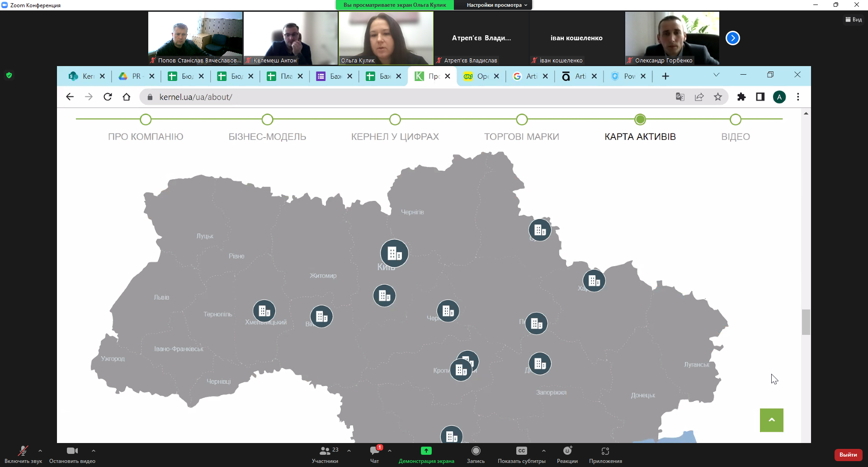
Task: Open Участники participants panel
Action: coord(325,455)
